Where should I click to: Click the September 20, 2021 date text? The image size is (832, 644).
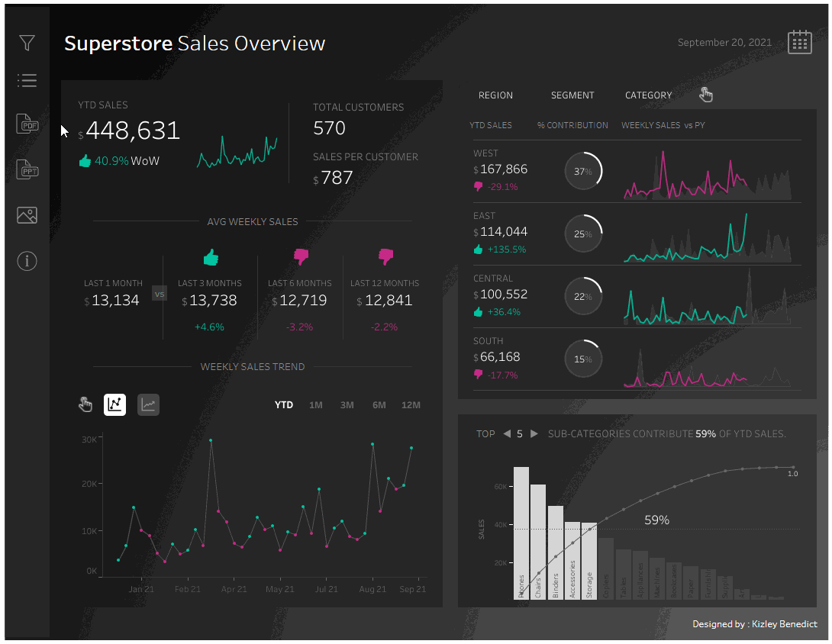pyautogui.click(x=724, y=43)
